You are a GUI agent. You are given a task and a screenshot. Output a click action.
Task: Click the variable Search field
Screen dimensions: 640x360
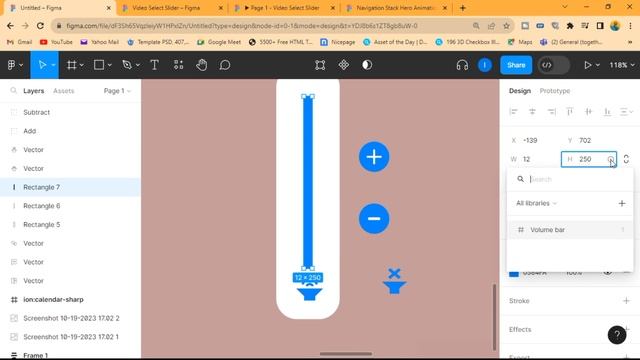[x=570, y=179]
